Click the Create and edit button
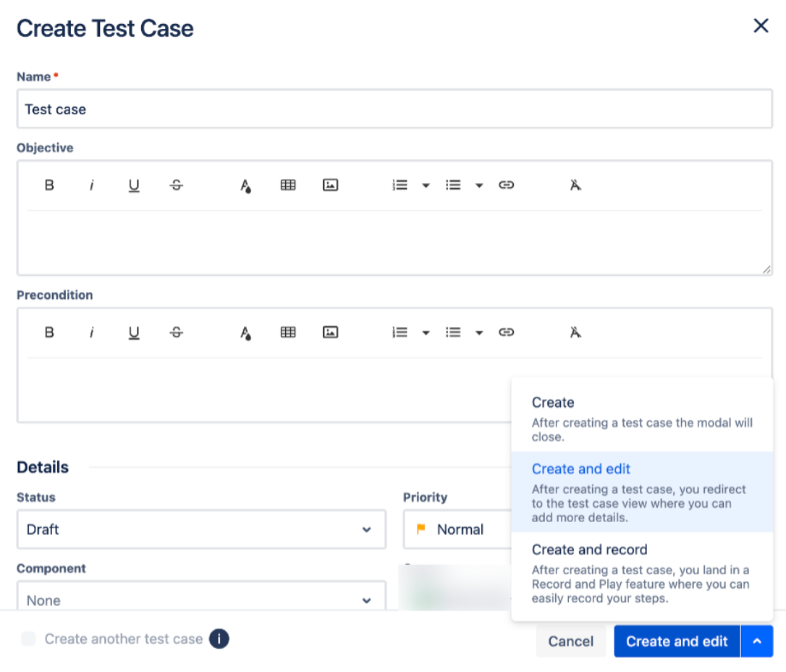Viewport: 786px width, 672px height. (676, 641)
